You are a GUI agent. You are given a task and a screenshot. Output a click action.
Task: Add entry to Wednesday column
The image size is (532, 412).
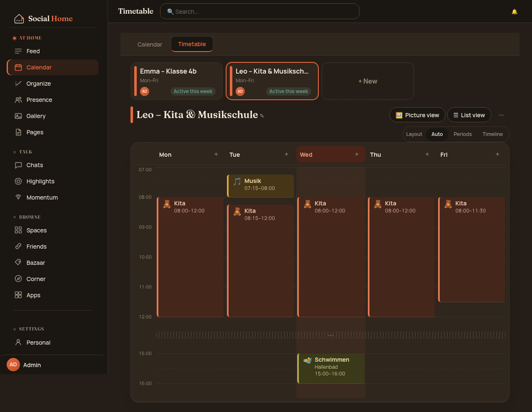(x=357, y=154)
